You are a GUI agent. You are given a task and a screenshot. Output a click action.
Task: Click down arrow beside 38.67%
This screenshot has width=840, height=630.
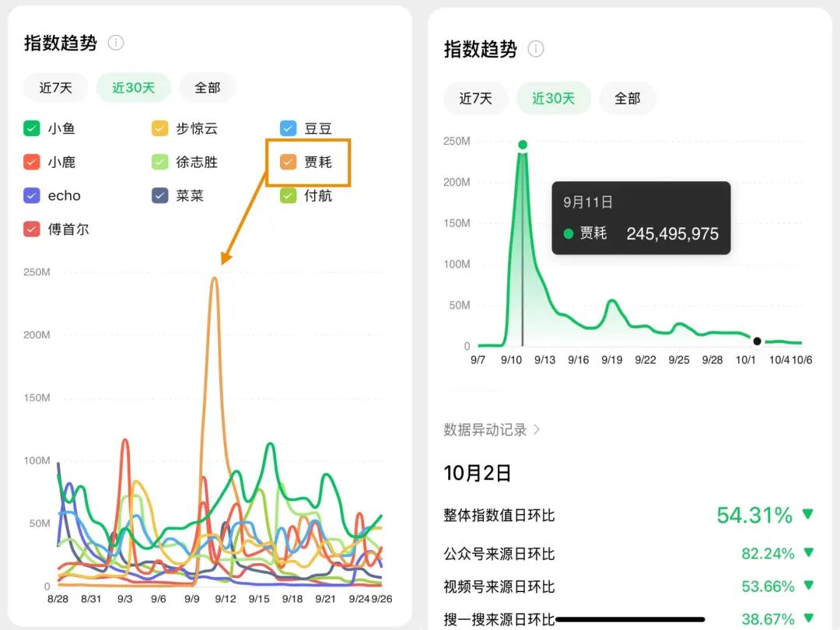tap(809, 618)
